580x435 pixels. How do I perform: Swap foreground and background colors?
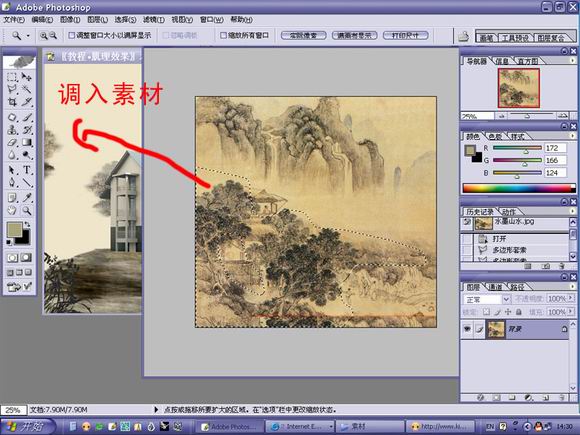click(27, 225)
